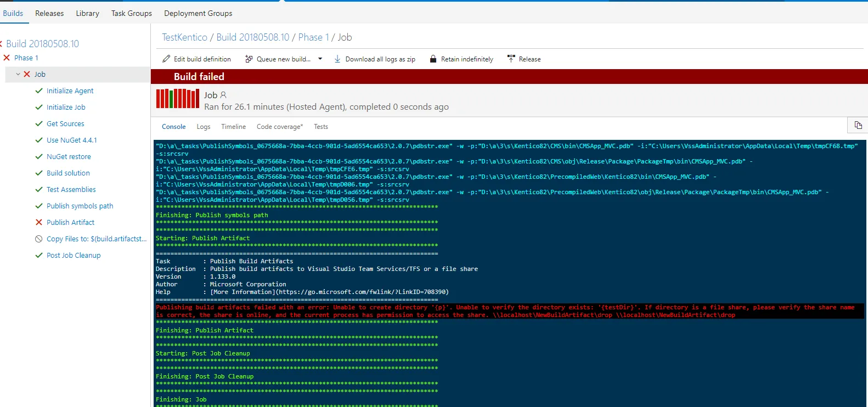Click the Job breadcrumb text
Viewport: 868px width, 407px height.
345,37
